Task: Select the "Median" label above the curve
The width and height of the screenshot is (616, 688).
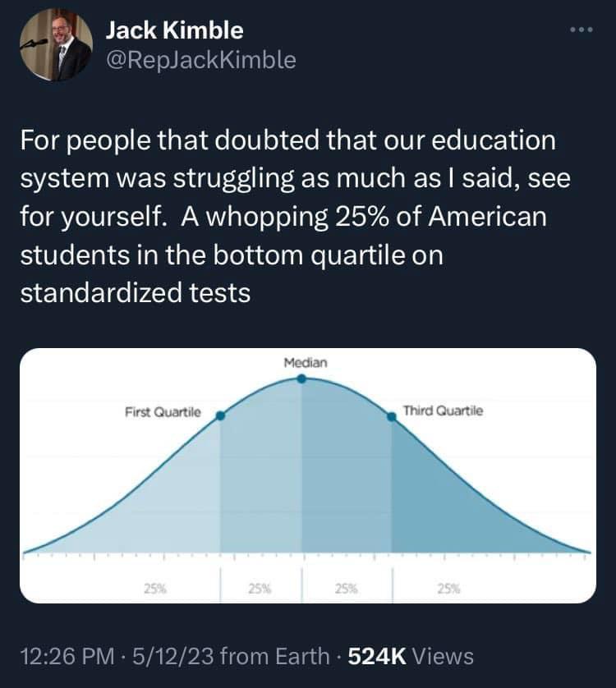Action: click(305, 362)
